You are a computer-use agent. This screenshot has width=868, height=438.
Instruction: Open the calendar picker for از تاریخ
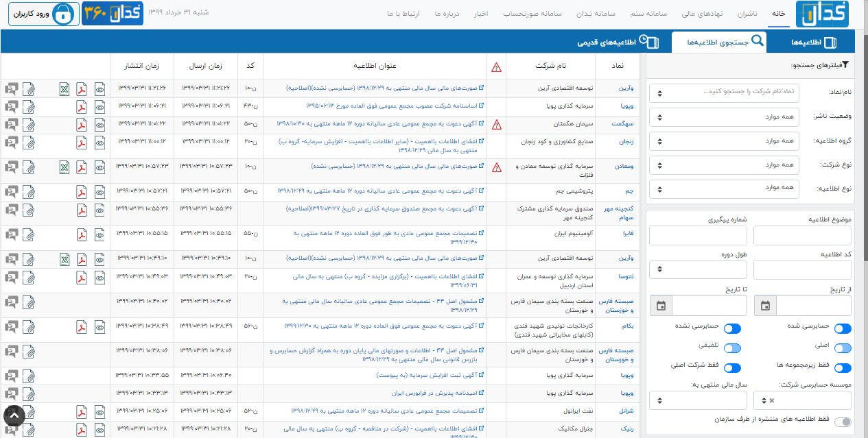[x=765, y=306]
